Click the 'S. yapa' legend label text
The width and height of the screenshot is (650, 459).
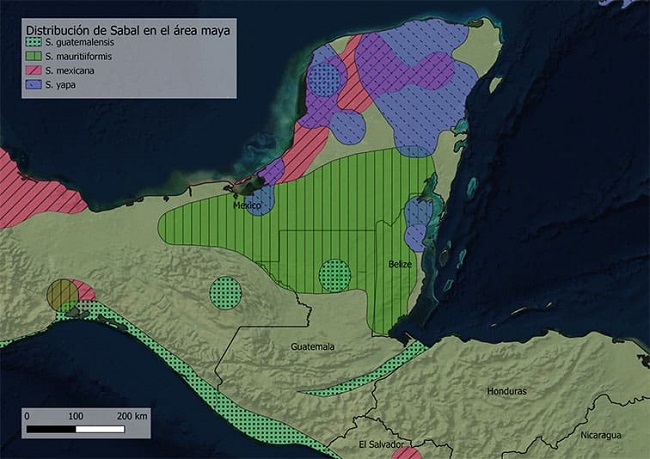point(66,85)
